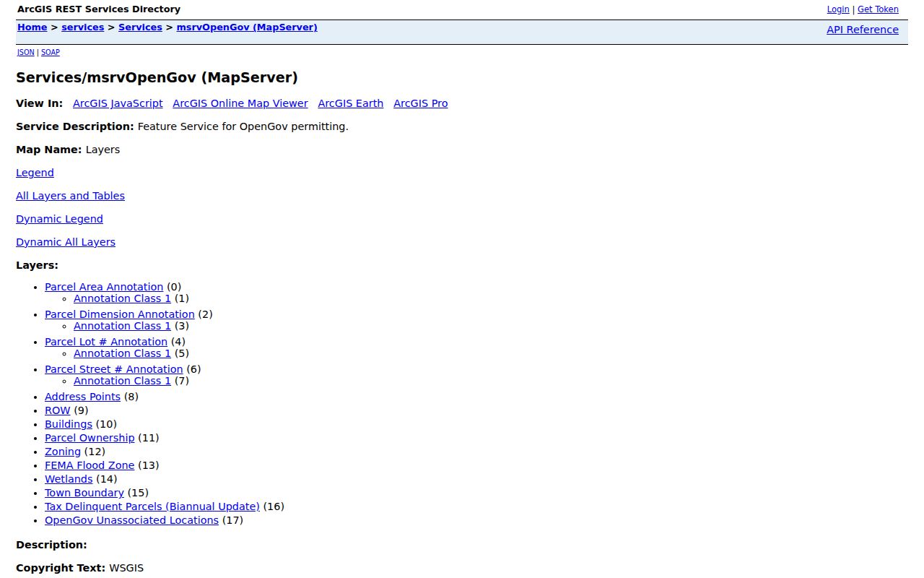The image size is (924, 578).
Task: Click the text "Feature Service for OpenGov permitting."
Action: [x=243, y=126]
